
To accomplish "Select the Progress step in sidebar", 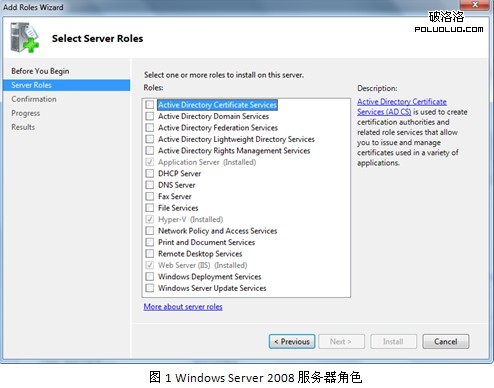I will tap(25, 113).
